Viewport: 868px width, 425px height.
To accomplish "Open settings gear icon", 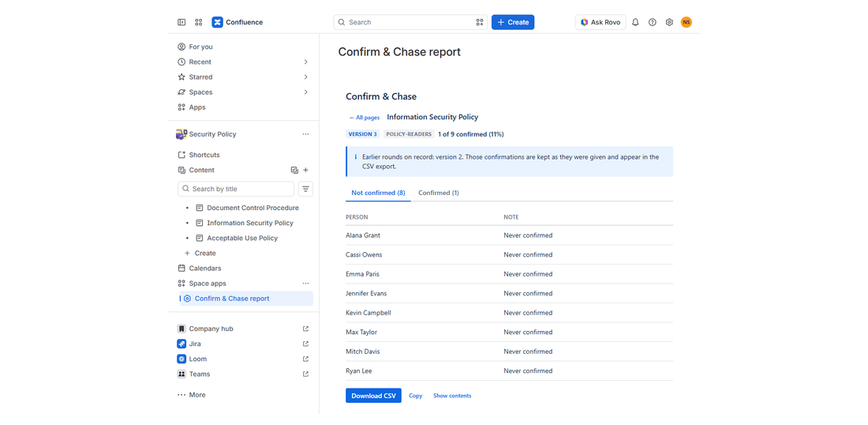I will 669,22.
